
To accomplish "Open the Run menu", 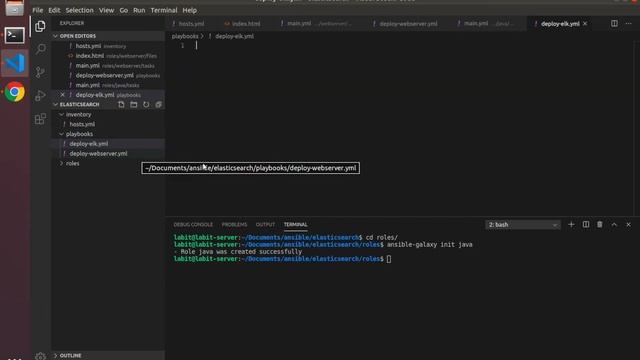I will click(x=139, y=10).
